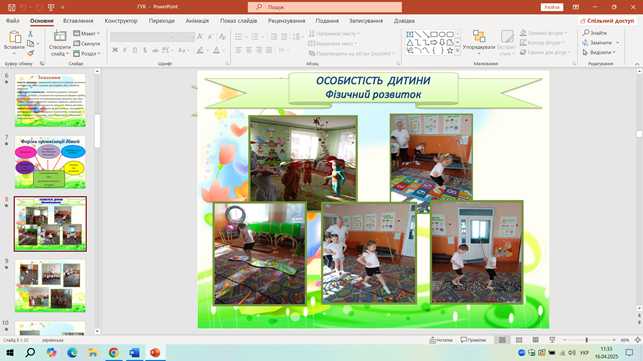The width and height of the screenshot is (643, 361).
Task: Choose the star shape in shapes gallery
Action: coord(450,50)
